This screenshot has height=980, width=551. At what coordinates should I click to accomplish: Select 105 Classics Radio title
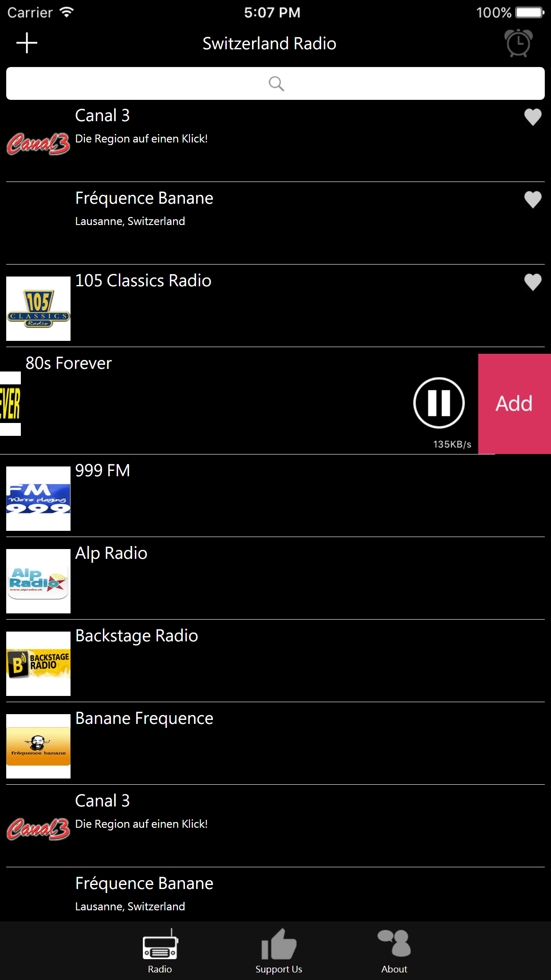(143, 281)
